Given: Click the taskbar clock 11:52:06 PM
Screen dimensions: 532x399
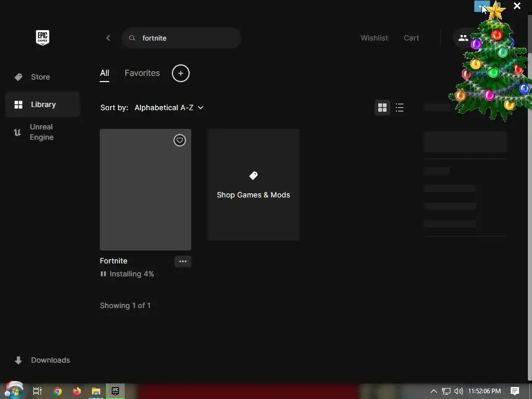Looking at the screenshot, I should click(x=485, y=391).
